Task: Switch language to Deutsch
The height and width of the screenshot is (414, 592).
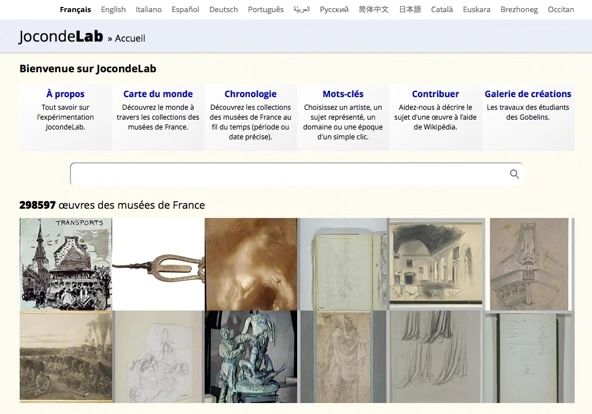Action: coord(224,9)
